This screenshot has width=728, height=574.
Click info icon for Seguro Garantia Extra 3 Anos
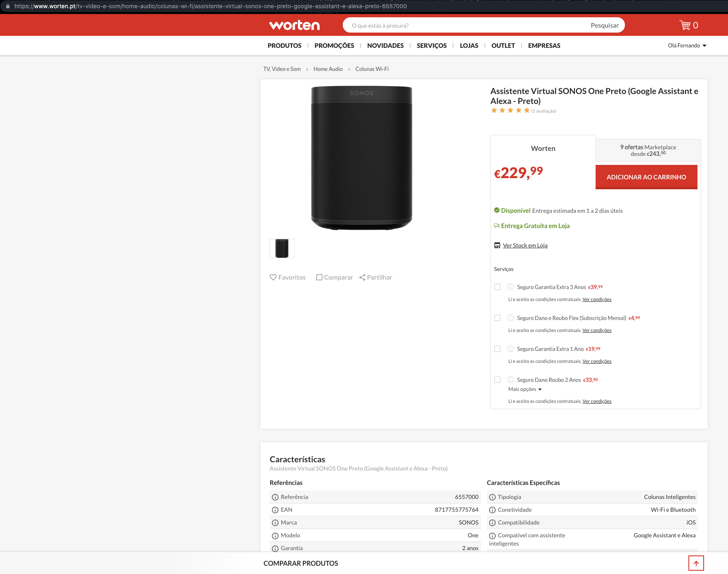(x=511, y=287)
